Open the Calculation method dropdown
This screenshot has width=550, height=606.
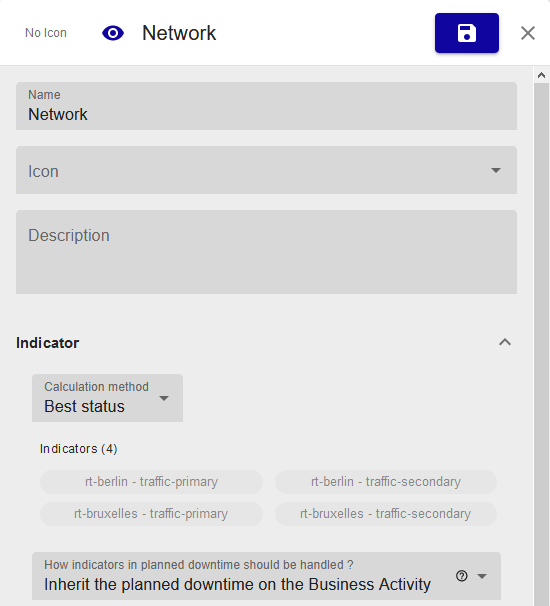(107, 398)
